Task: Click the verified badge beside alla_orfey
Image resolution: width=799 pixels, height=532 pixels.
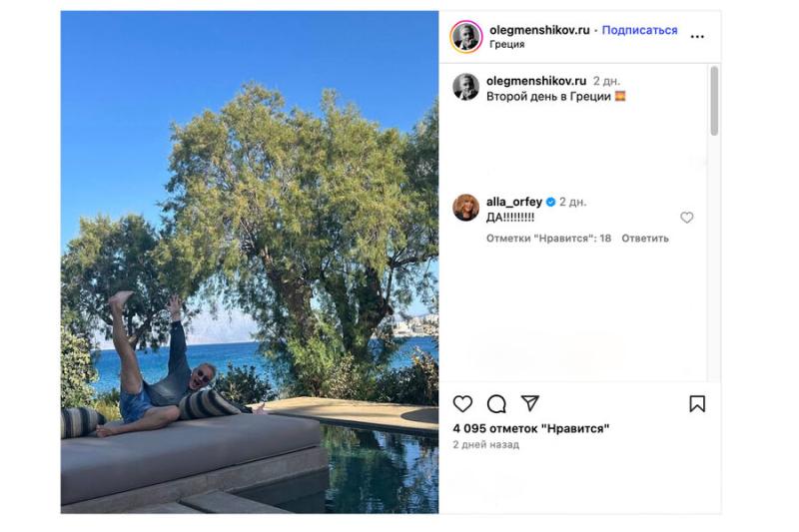Action: 550,202
